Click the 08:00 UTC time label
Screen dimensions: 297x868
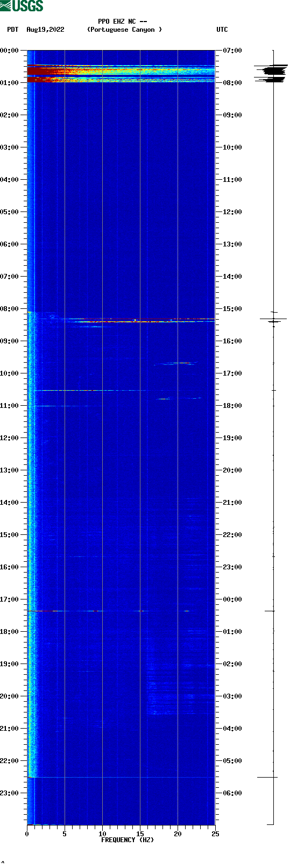(x=232, y=82)
